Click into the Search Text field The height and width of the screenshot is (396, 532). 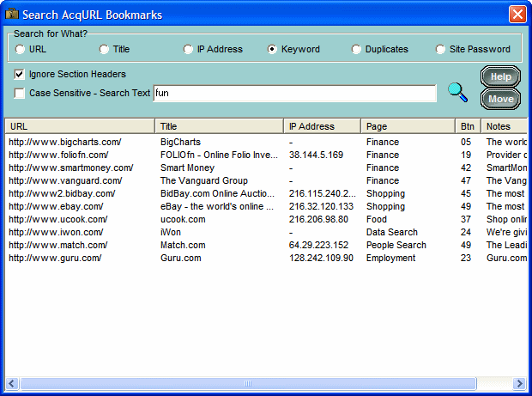[x=294, y=93]
